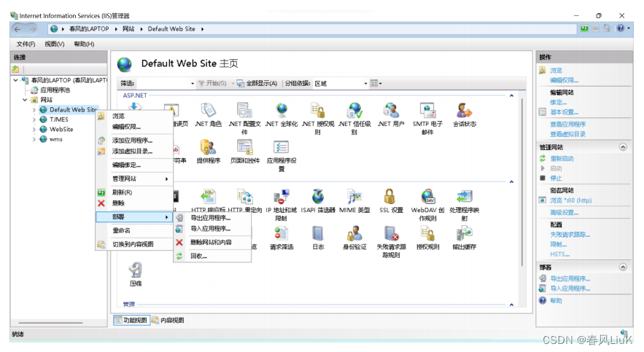Open the .NET 用户 feature icon
This screenshot has height=352, width=644.
pos(391,115)
